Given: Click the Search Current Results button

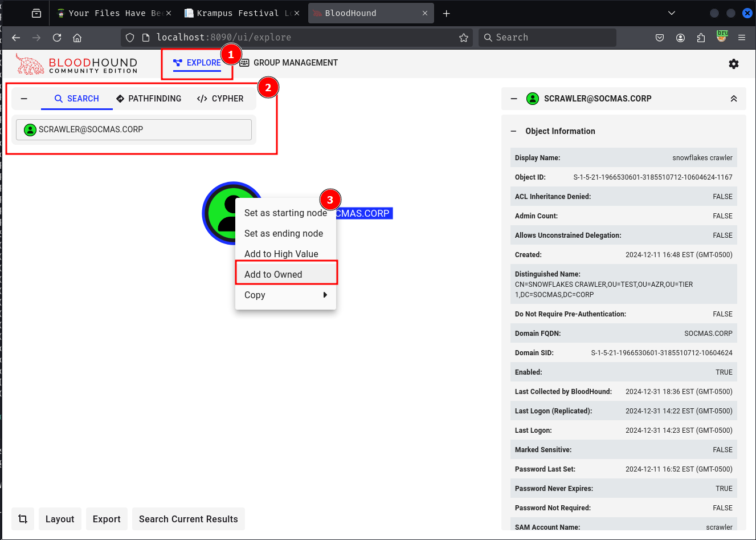Looking at the screenshot, I should (188, 519).
